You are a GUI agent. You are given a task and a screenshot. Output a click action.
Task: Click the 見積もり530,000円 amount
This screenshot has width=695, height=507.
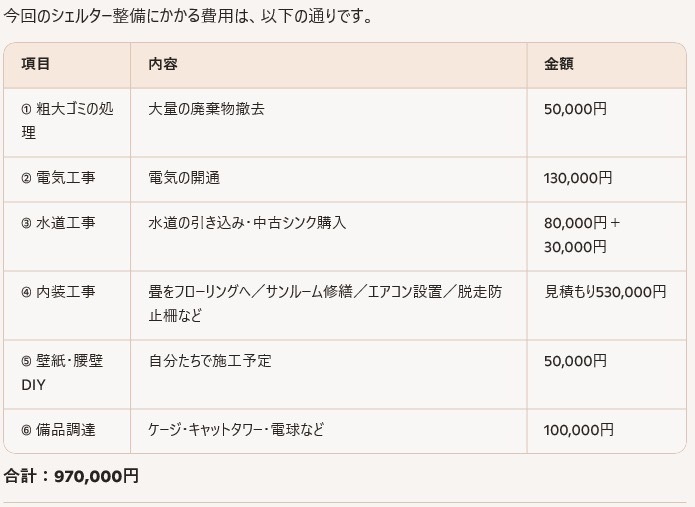click(605, 292)
